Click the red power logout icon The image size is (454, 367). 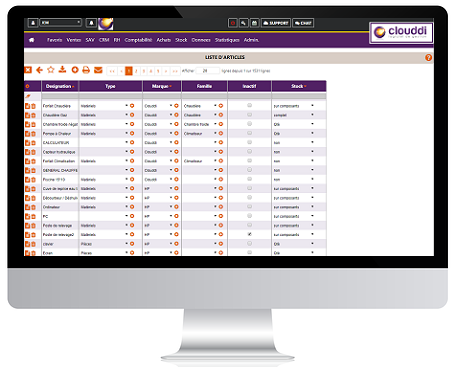pos(233,23)
